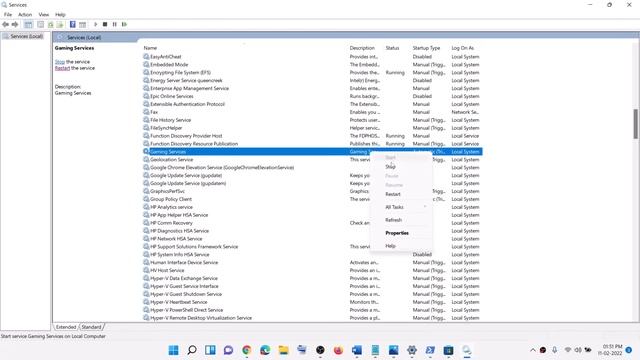Click the green Refresh toolbar icon
The image size is (640, 360).
click(50, 24)
